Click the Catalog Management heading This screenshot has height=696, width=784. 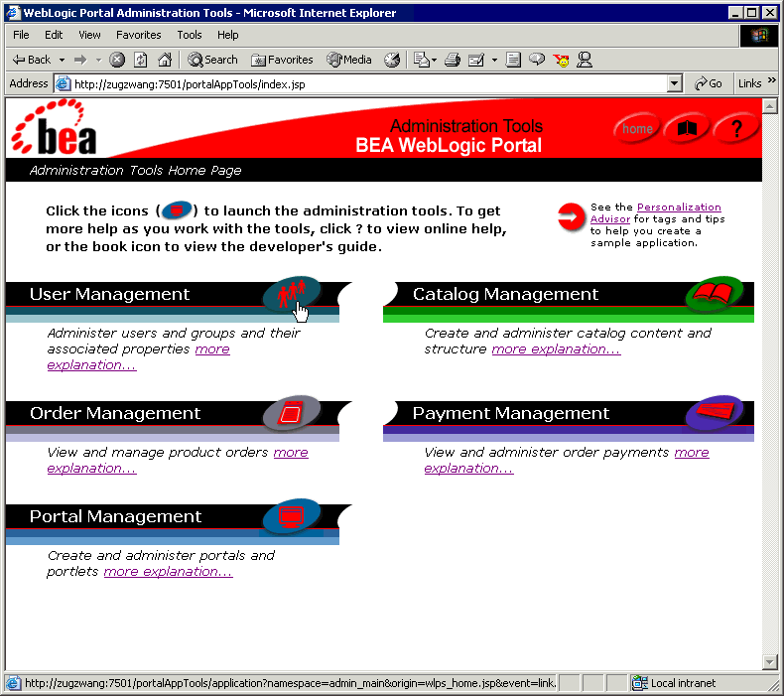tap(505, 294)
